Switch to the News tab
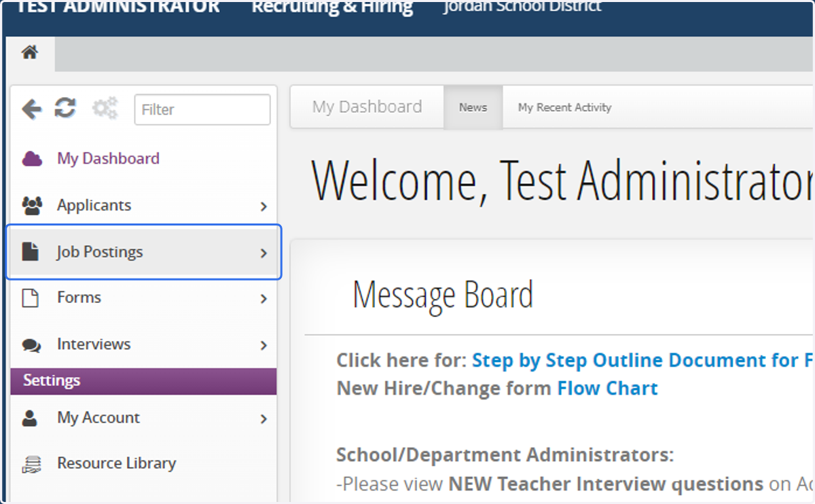 click(473, 107)
